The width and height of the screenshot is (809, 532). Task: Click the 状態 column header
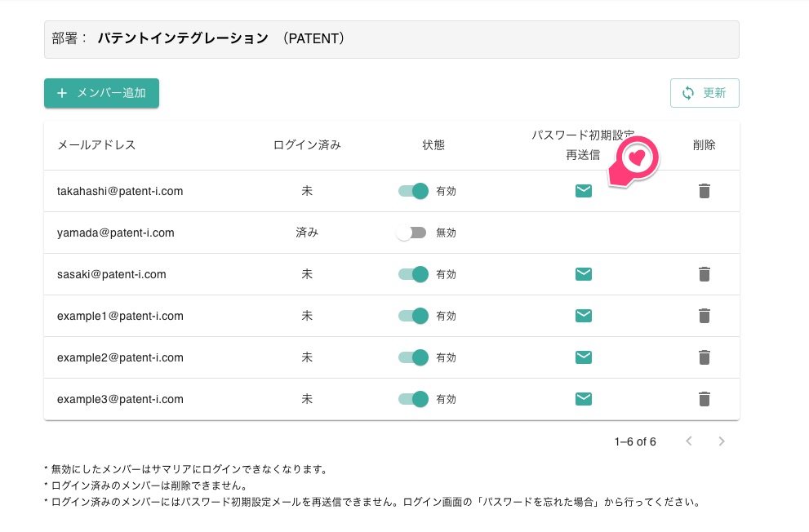coord(433,145)
